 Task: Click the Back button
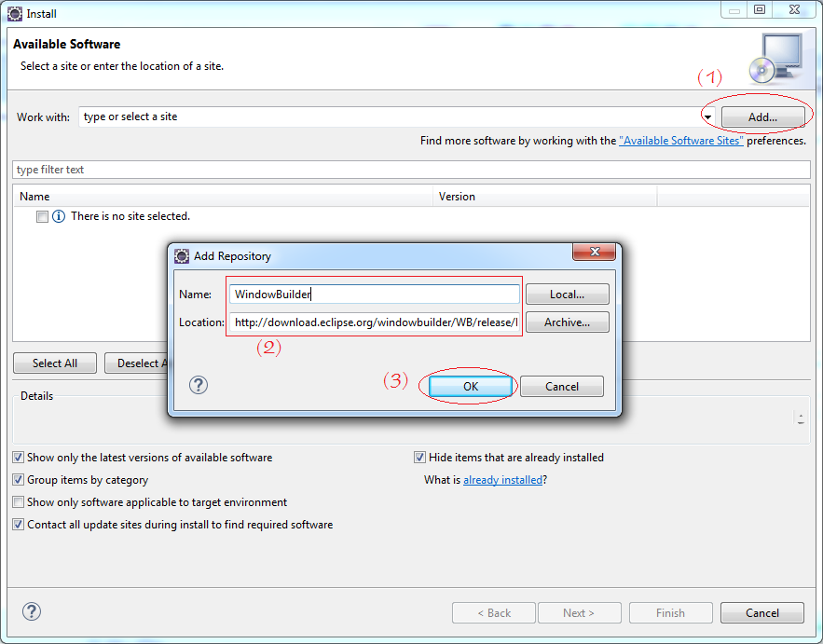[x=494, y=613]
